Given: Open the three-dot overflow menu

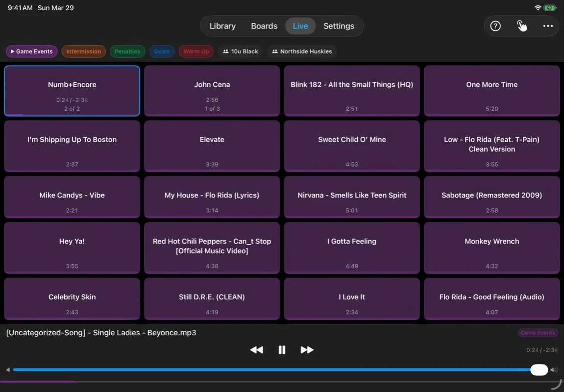Looking at the screenshot, I should (x=547, y=25).
